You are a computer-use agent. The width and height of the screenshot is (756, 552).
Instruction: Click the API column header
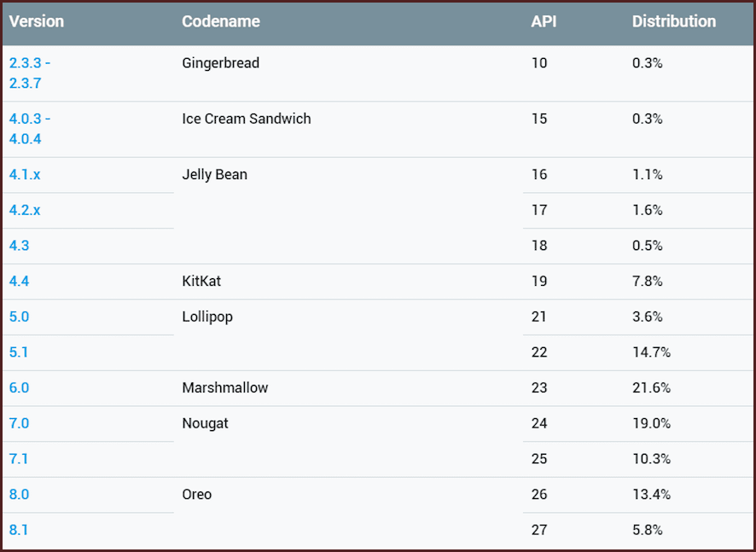[x=544, y=21]
